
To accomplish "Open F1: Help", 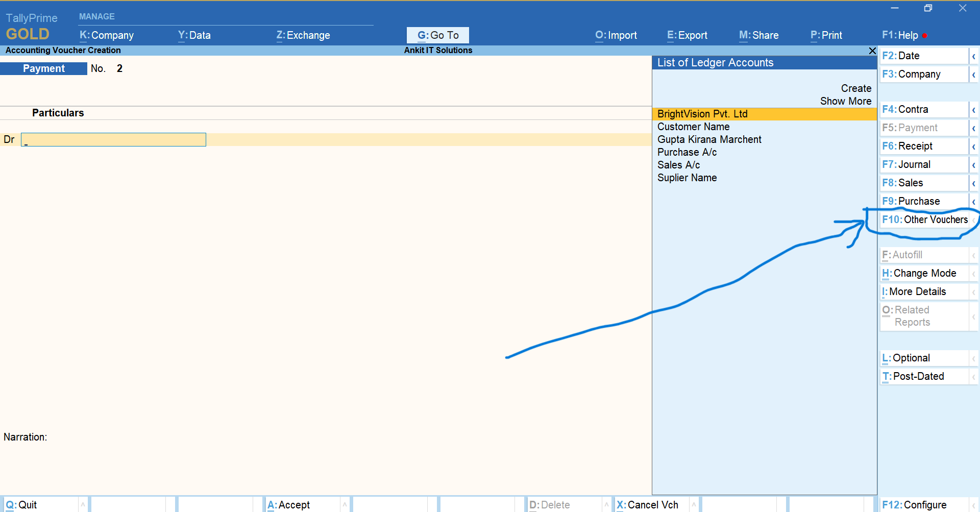I will (900, 35).
